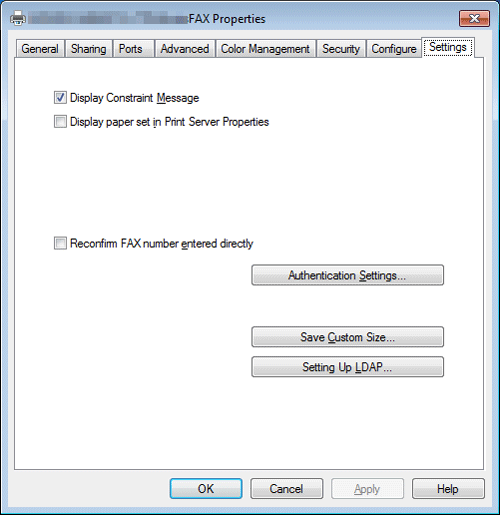
Task: Click the printer icon in title bar
Action: pyautogui.click(x=18, y=18)
